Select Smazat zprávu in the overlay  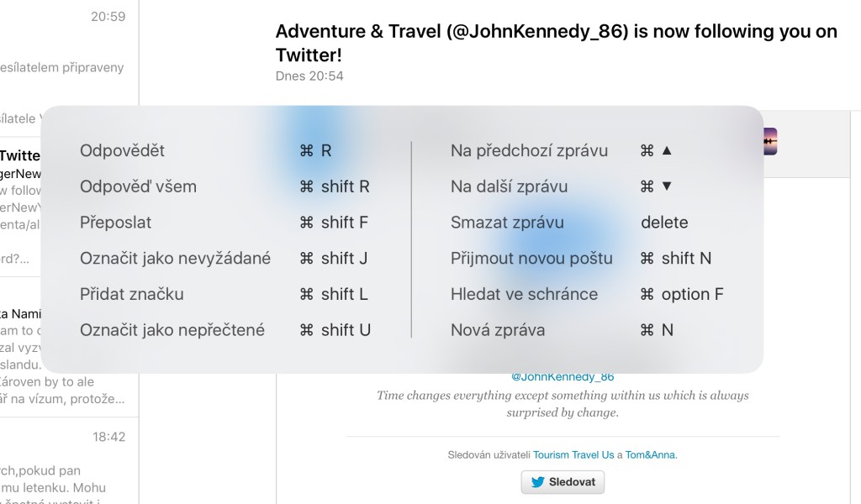coord(507,223)
